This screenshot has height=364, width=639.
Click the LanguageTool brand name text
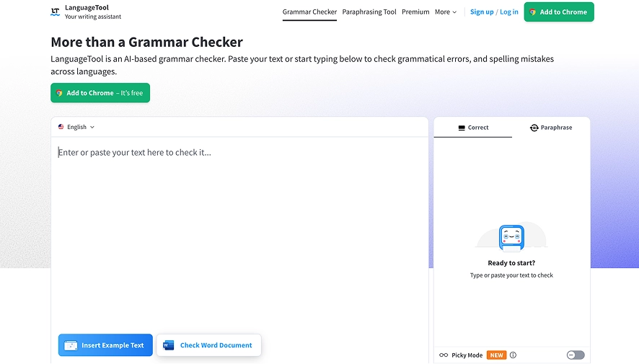click(87, 7)
